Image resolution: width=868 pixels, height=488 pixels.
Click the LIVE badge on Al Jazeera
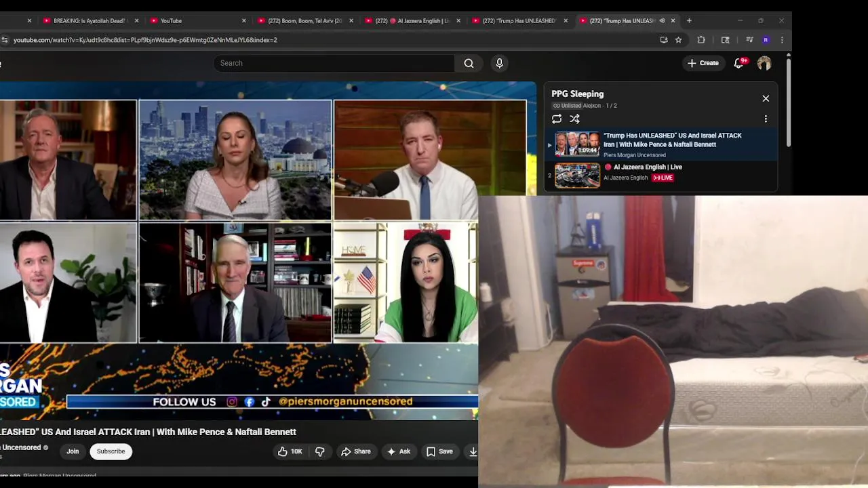click(663, 178)
